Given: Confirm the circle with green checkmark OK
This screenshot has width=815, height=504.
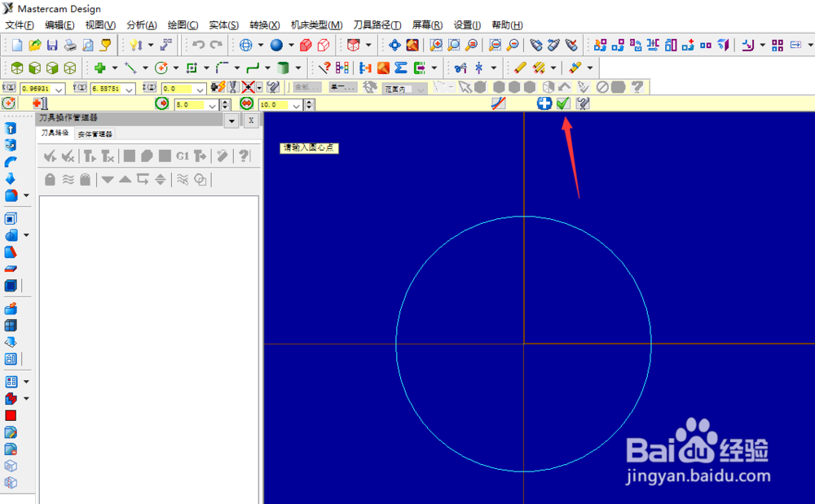Looking at the screenshot, I should (x=563, y=103).
